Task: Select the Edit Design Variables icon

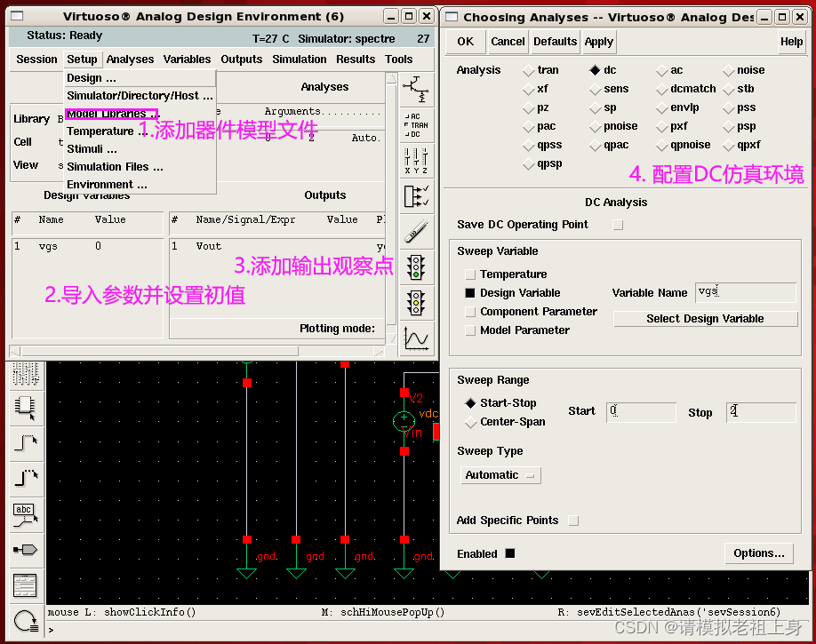Action: [415, 160]
